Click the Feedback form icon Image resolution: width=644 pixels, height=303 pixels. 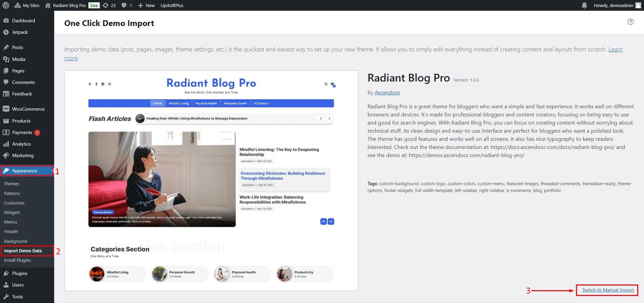pos(6,94)
